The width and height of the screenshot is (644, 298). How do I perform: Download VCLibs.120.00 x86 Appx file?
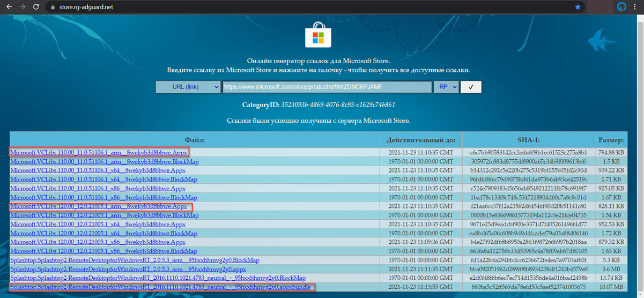[x=98, y=242]
